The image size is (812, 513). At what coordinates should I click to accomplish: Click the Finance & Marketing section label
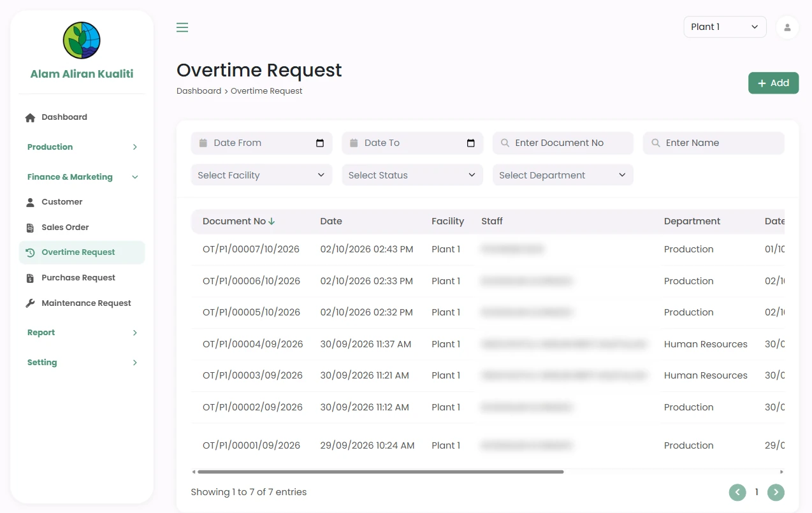(x=70, y=177)
